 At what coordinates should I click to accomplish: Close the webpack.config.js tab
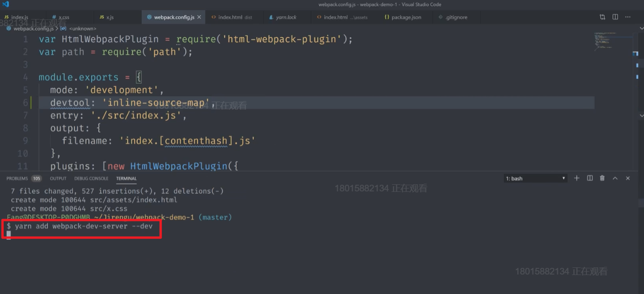coord(199,17)
